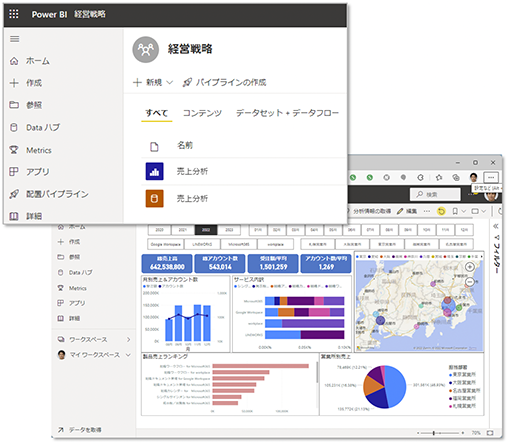Image resolution: width=510 pixels, height=446 pixels.
Task: Switch to データセット + データフロー tab
Action: 287,113
